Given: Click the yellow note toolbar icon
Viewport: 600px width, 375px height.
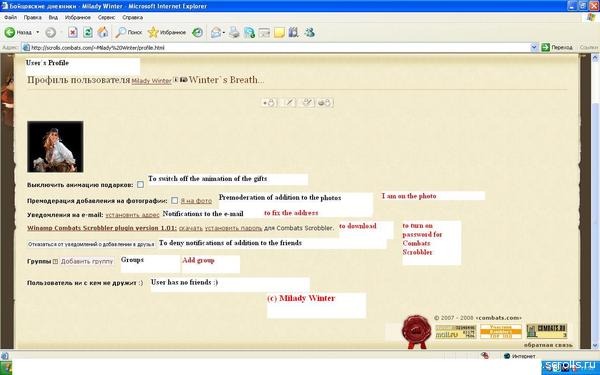Looking at the screenshot, I should pyautogui.click(x=279, y=33).
